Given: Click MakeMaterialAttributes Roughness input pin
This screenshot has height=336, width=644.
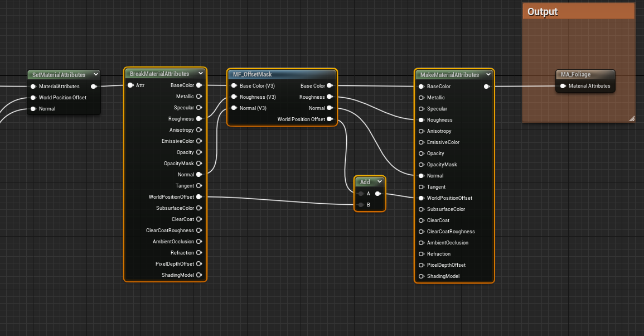Looking at the screenshot, I should (x=422, y=119).
